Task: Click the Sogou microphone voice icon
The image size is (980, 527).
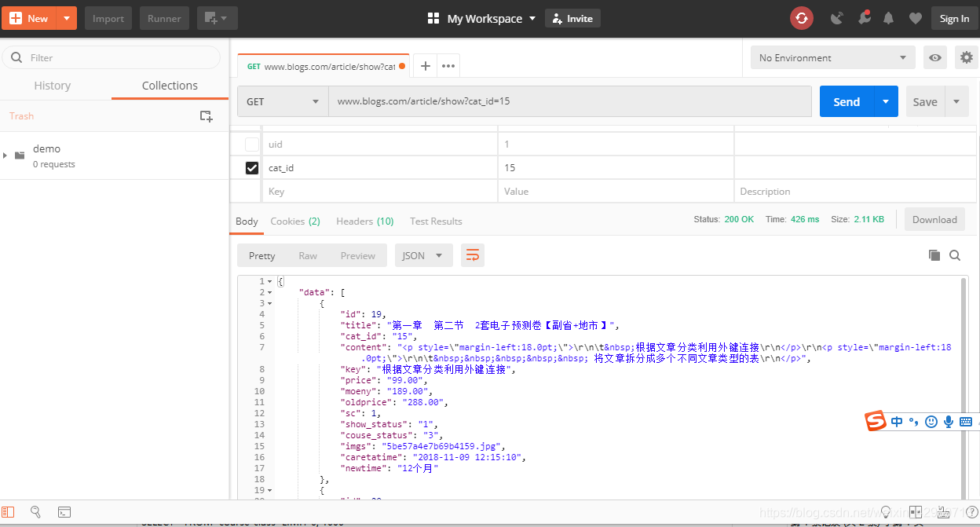Action: 949,422
